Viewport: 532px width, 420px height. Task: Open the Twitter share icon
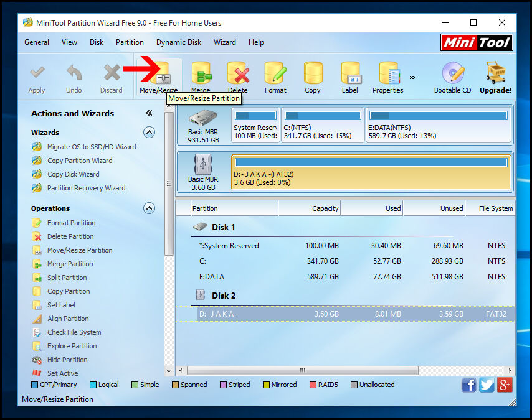(x=487, y=385)
